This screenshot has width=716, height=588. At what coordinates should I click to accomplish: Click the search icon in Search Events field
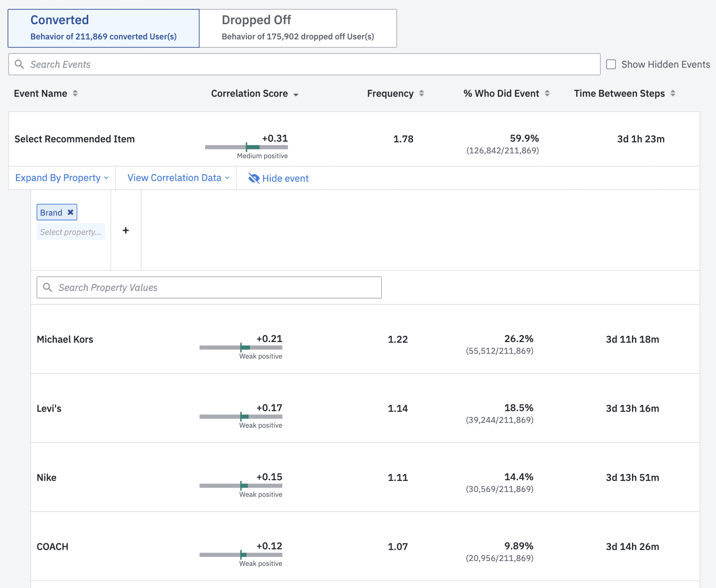pos(19,64)
